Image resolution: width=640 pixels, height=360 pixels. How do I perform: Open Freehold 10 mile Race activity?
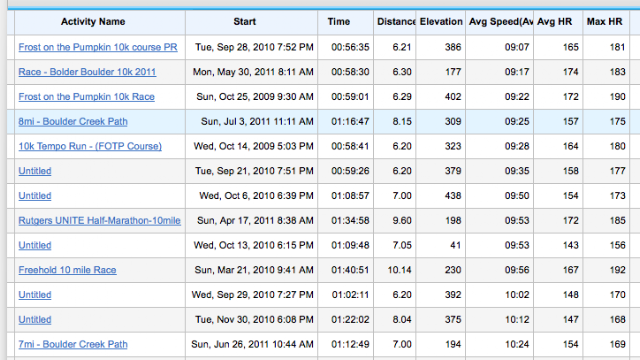[67, 270]
